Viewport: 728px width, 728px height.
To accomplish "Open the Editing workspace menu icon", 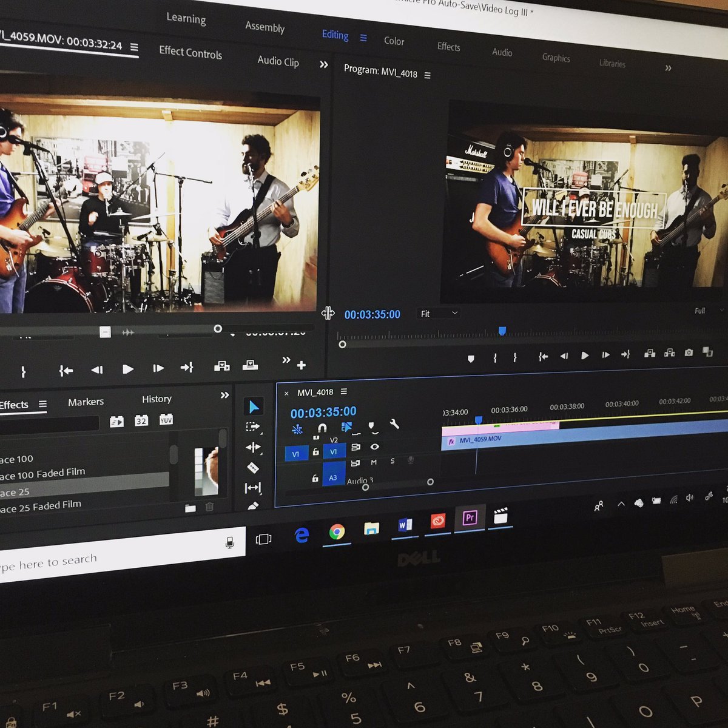I will [363, 38].
